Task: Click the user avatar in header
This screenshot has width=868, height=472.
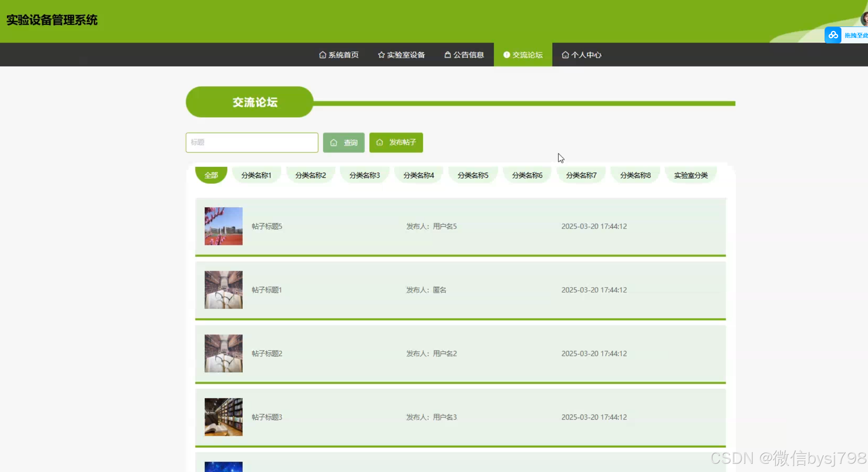Action: [864, 19]
